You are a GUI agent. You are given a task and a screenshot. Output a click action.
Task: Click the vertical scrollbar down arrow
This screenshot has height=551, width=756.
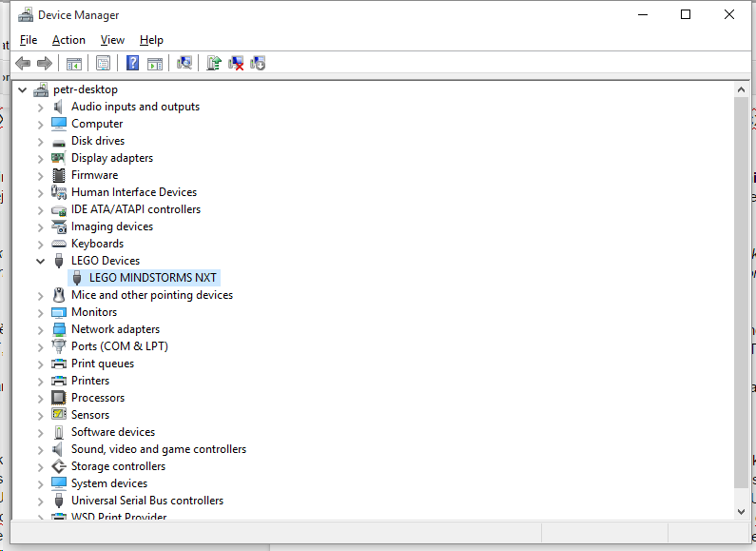click(742, 511)
